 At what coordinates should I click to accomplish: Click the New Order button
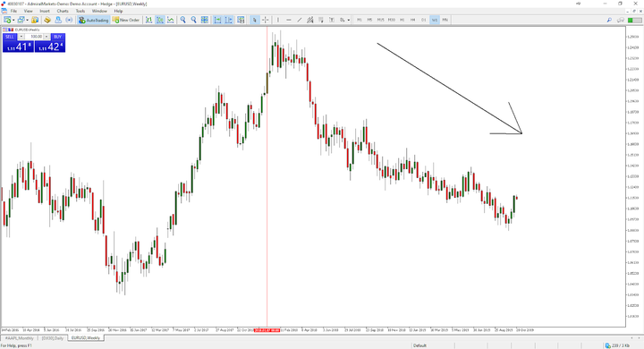pos(126,20)
